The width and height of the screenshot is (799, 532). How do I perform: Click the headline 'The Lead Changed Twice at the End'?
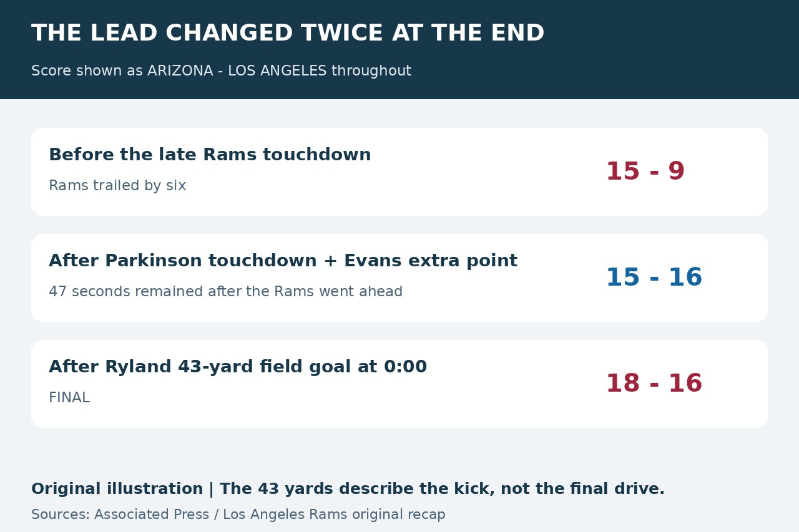click(288, 33)
